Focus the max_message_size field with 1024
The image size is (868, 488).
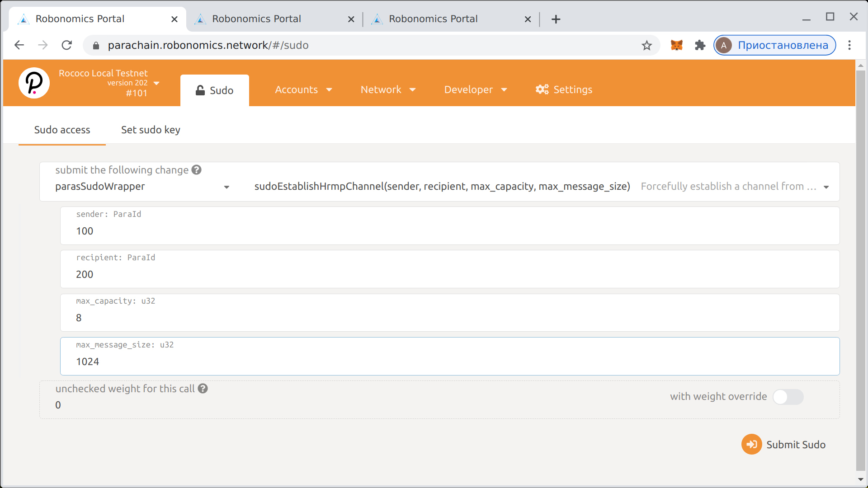(x=450, y=356)
